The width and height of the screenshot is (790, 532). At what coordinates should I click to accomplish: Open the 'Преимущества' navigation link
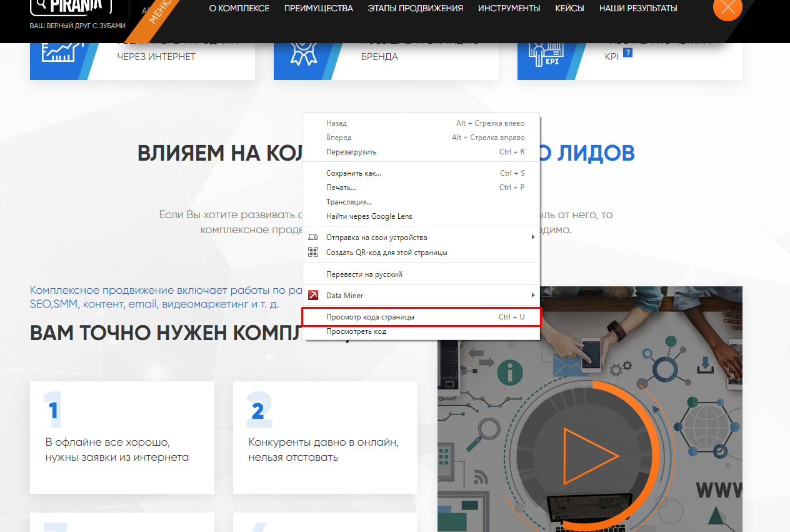[318, 8]
